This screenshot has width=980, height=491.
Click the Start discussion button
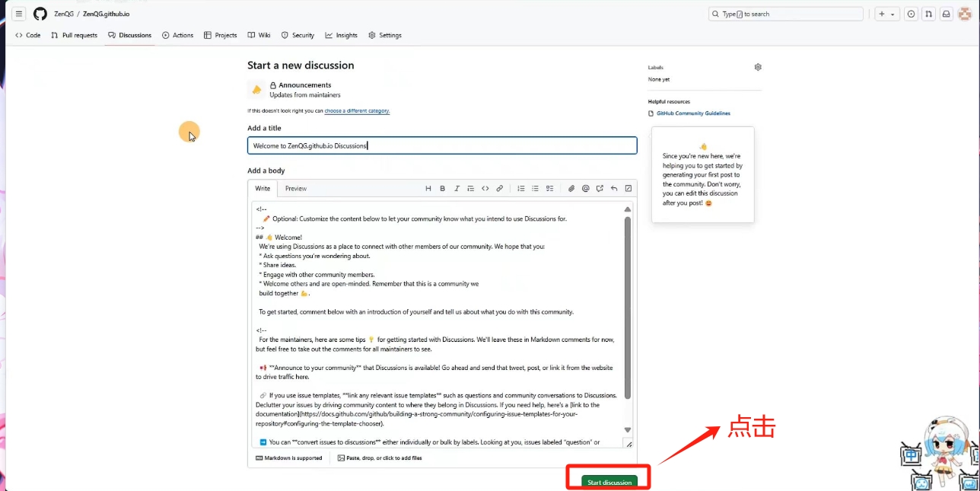coord(609,482)
